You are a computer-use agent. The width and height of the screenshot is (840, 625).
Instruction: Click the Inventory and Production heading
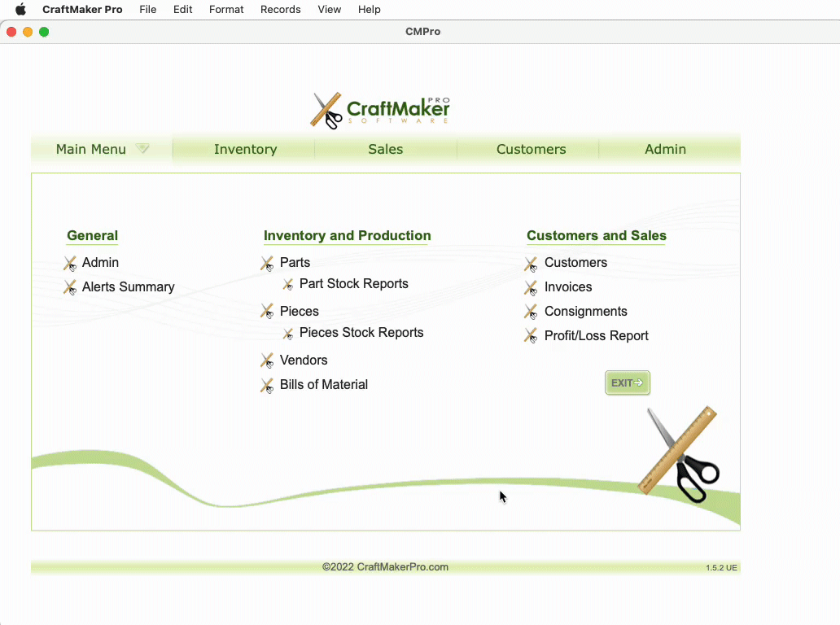(x=347, y=236)
